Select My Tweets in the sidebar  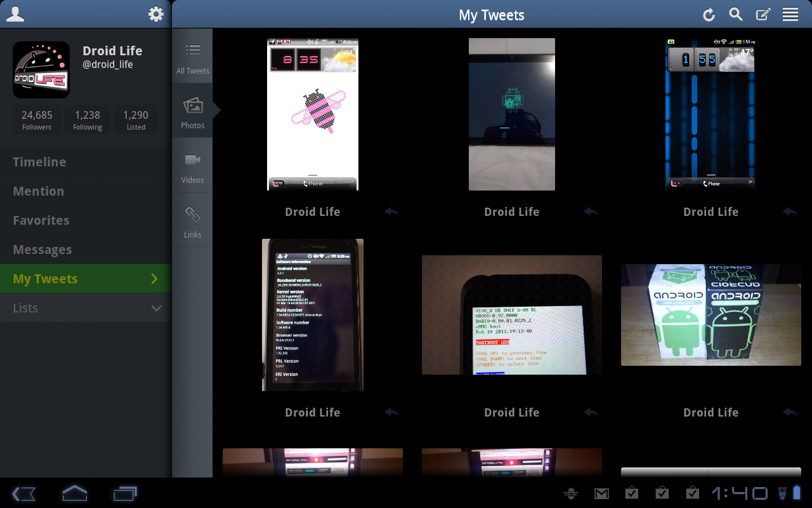[86, 279]
